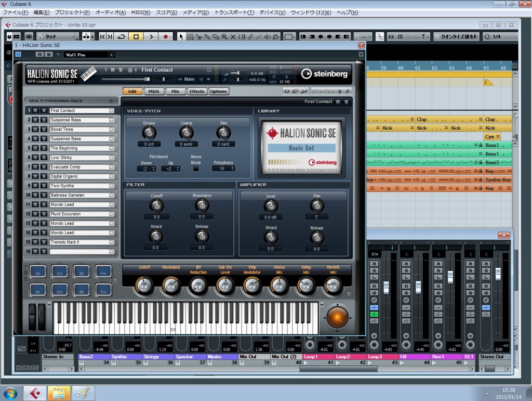Open Paint from the taskbar
This screenshot has height=401, width=532.
click(83, 394)
